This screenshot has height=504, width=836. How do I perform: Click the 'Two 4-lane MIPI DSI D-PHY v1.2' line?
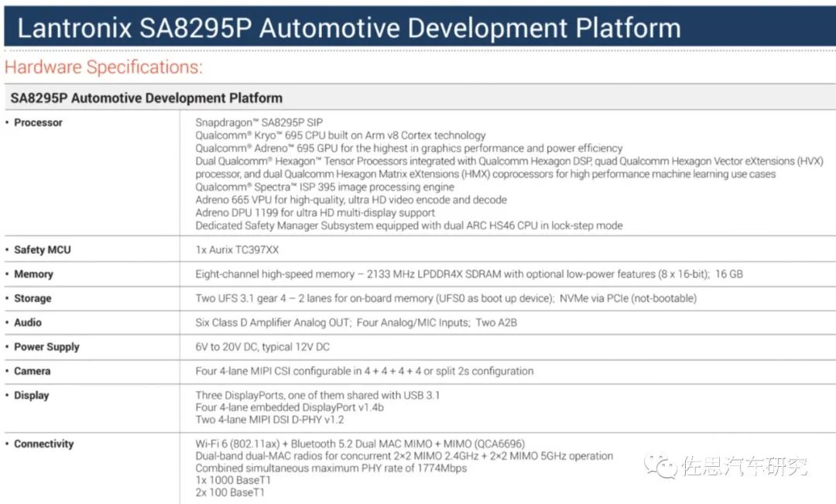pos(269,420)
